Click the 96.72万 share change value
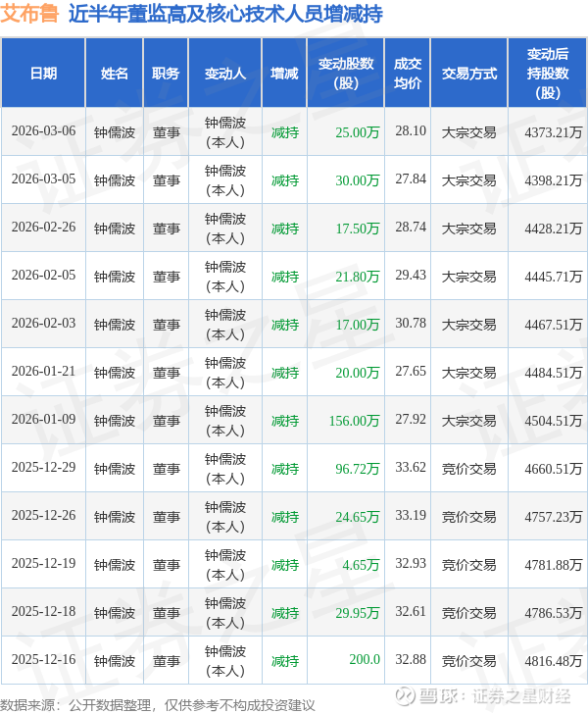588x714 pixels. [x=358, y=469]
